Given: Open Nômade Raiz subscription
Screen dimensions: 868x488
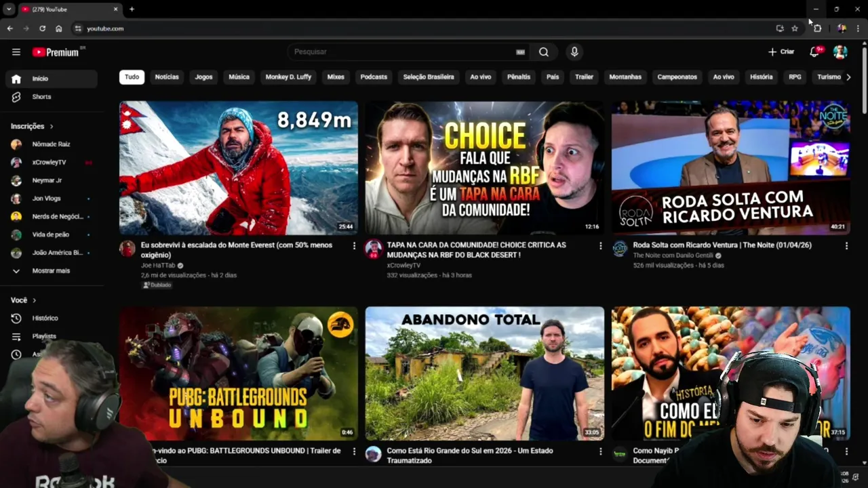Looking at the screenshot, I should [51, 144].
